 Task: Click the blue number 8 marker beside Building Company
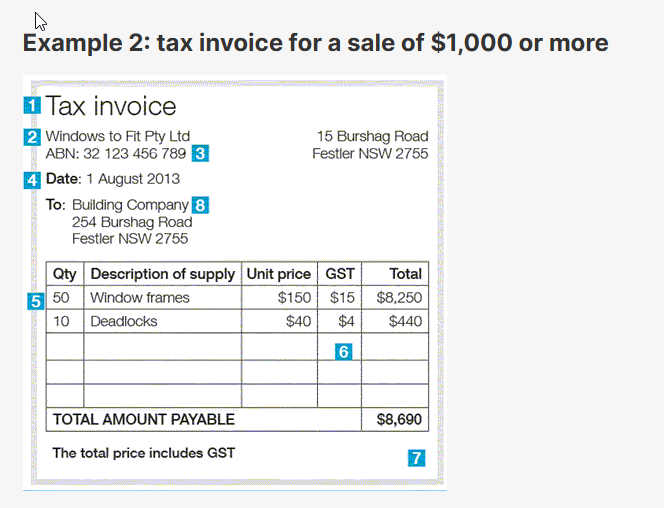pos(200,205)
